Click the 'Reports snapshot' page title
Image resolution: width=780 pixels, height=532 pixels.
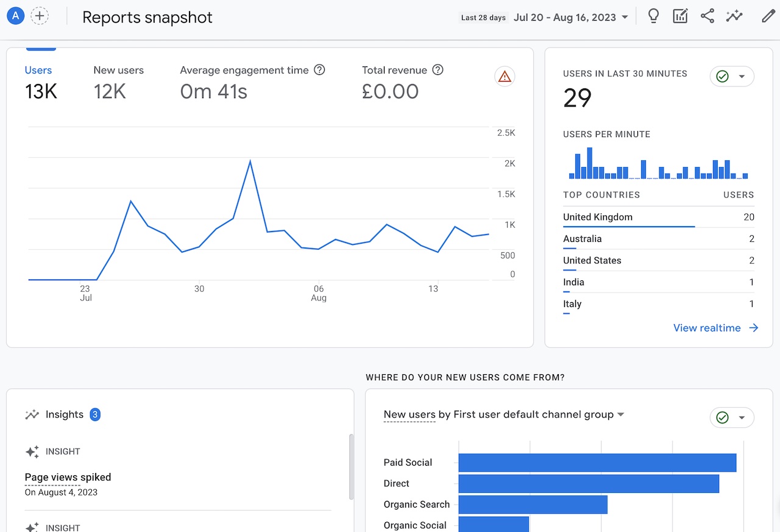pos(147,17)
